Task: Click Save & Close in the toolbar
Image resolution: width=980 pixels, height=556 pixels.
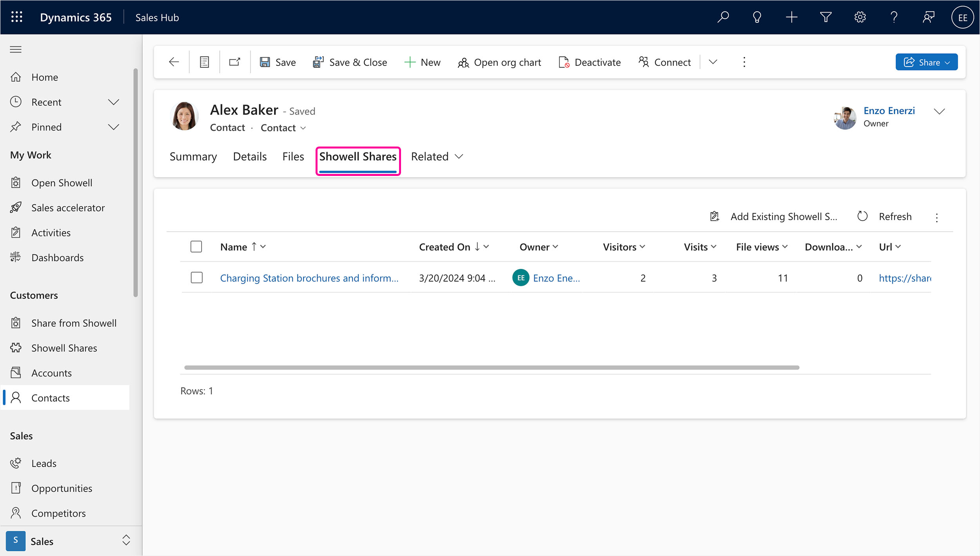Action: (350, 62)
